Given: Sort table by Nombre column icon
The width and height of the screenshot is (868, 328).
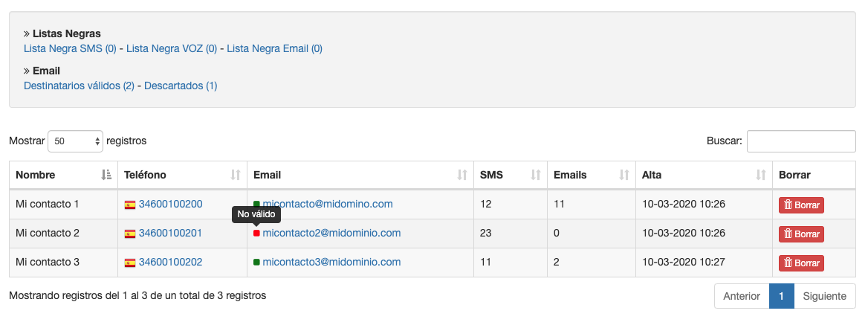Looking at the screenshot, I should [x=106, y=175].
